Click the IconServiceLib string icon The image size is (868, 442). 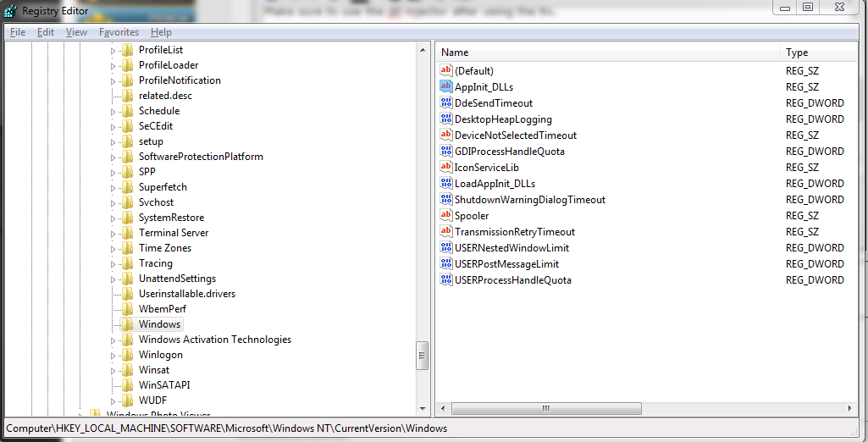click(x=445, y=167)
